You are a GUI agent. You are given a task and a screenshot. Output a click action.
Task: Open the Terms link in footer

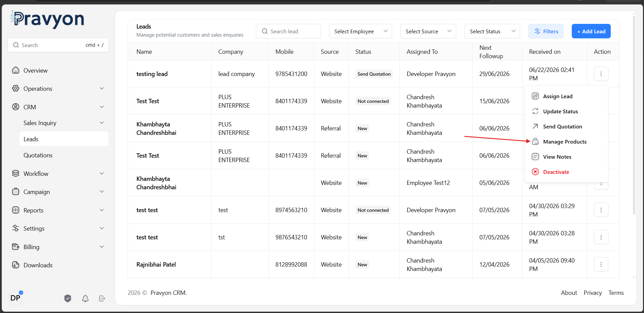(x=616, y=293)
